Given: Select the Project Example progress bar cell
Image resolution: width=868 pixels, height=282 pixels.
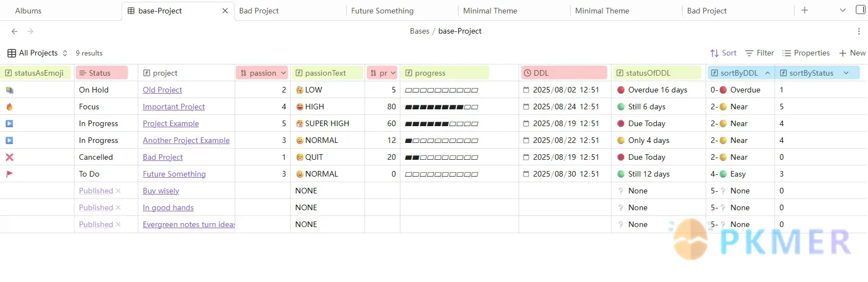Looking at the screenshot, I should (459, 123).
